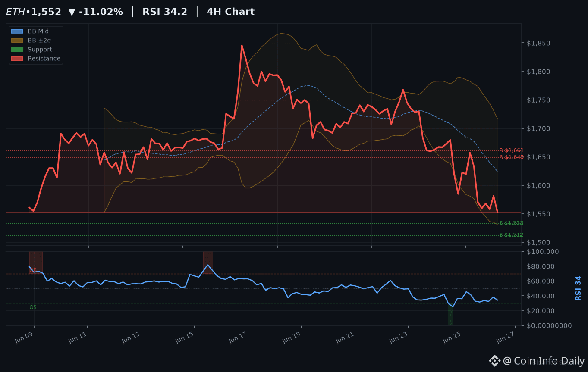Screen dimensions: 588x372
Task: Click the '$1,800' price axis label
Action: coord(538,72)
